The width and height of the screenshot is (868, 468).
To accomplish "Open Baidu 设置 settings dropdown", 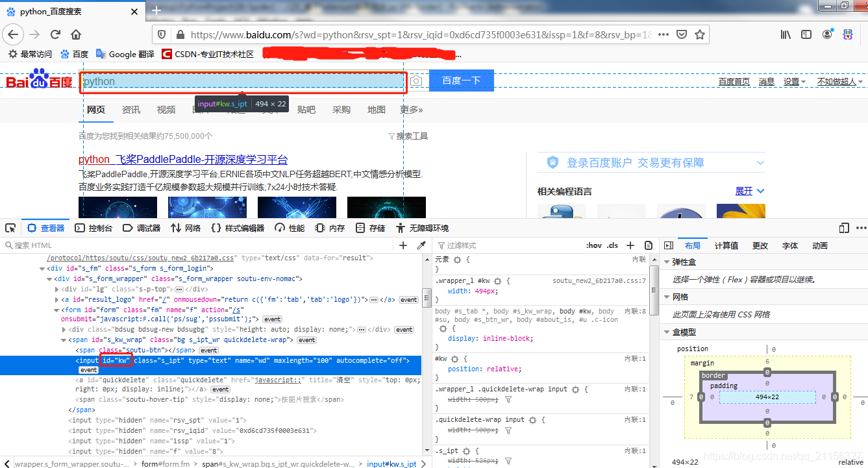I will click(x=794, y=82).
